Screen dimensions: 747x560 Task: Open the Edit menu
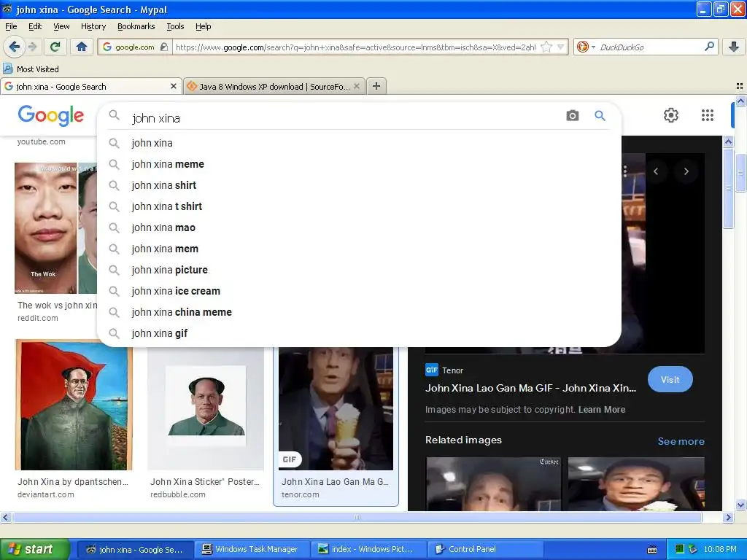click(35, 26)
